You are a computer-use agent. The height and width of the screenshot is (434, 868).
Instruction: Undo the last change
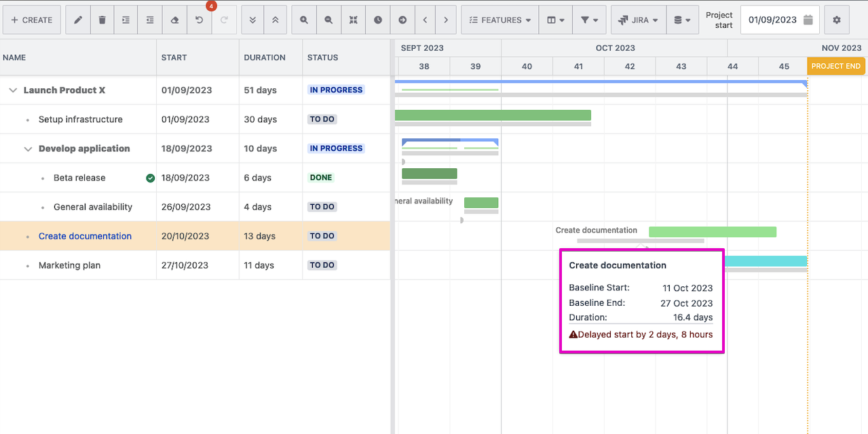click(x=199, y=20)
